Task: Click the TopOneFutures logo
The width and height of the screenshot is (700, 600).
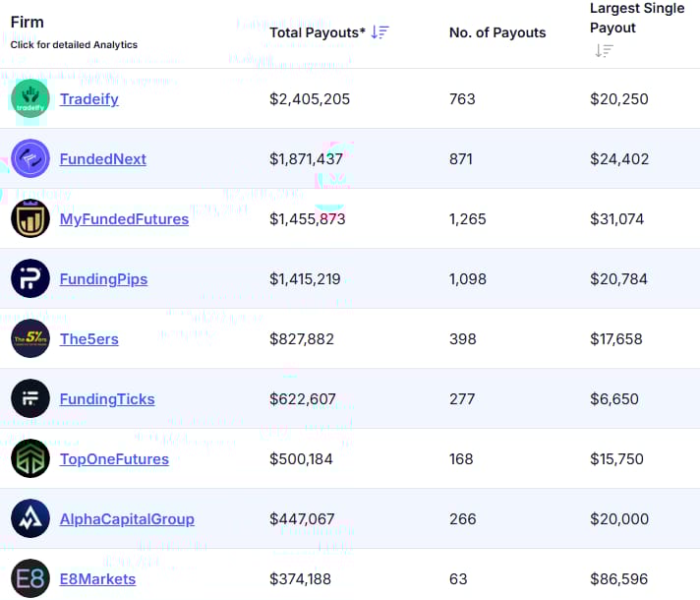Action: coord(30,458)
